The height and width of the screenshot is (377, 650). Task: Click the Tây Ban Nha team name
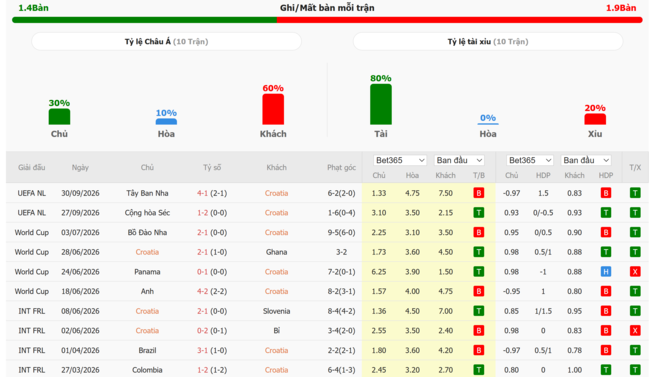tap(147, 193)
